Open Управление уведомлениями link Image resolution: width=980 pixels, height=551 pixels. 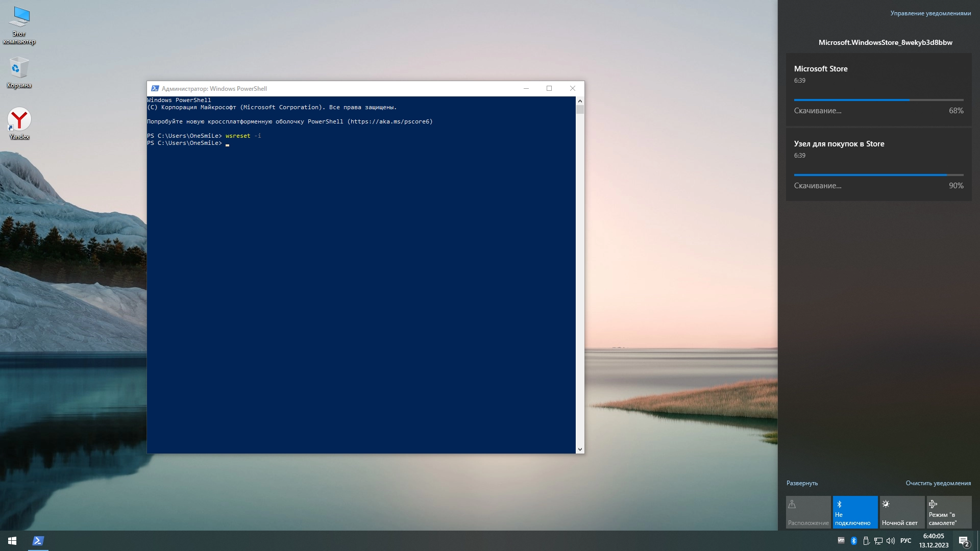click(930, 13)
